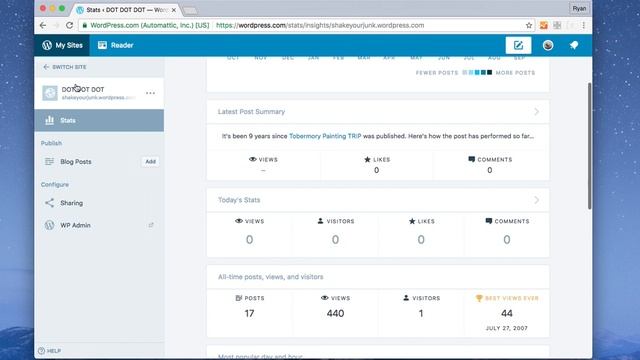Click the Publish section label in sidebar
Screen dimensions: 640x360
click(x=51, y=143)
